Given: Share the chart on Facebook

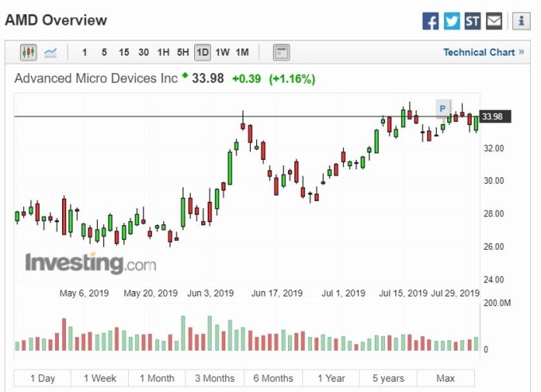Looking at the screenshot, I should (x=430, y=21).
